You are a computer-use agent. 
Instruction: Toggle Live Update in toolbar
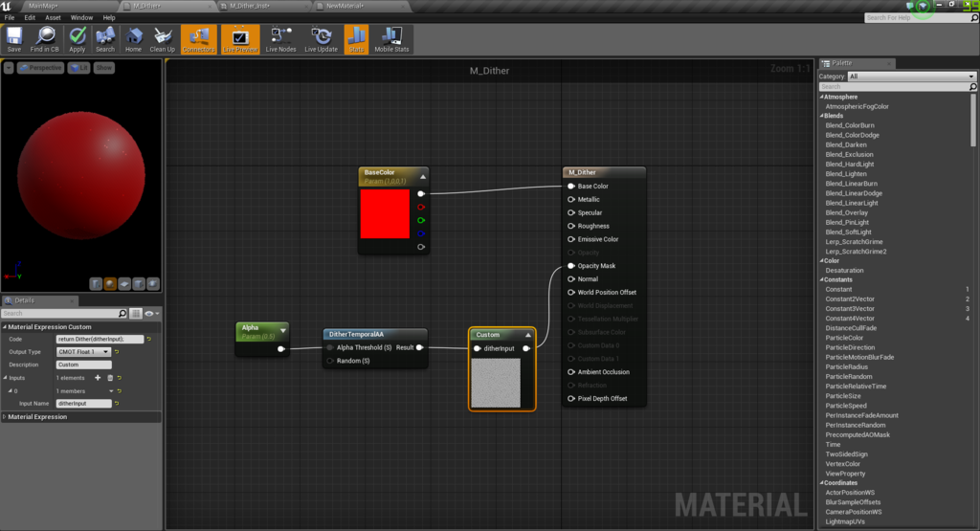pyautogui.click(x=321, y=39)
